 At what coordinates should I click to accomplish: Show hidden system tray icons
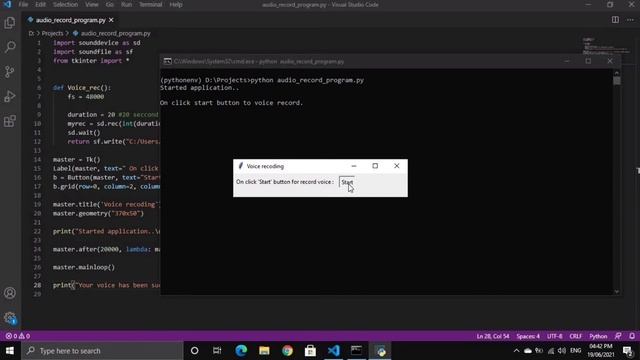(516, 351)
